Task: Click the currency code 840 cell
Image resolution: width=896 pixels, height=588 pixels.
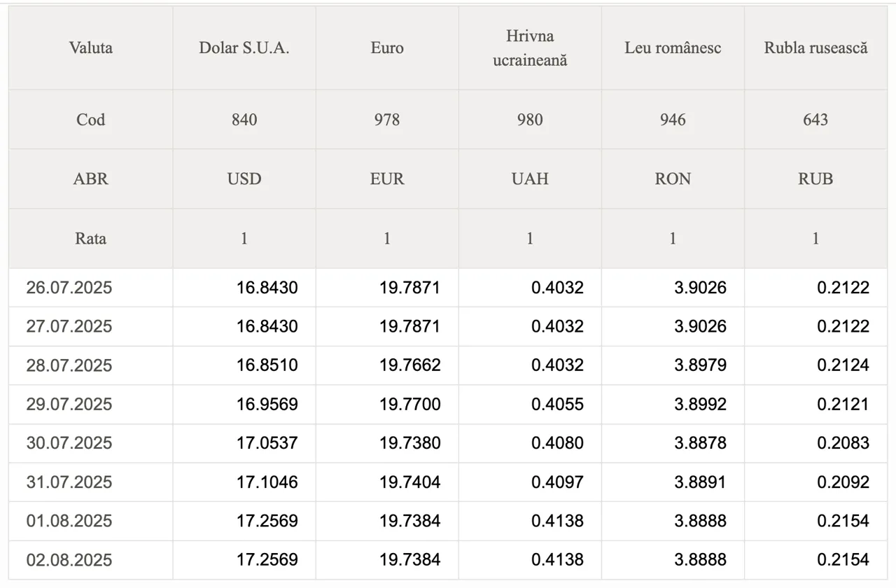Action: (244, 119)
